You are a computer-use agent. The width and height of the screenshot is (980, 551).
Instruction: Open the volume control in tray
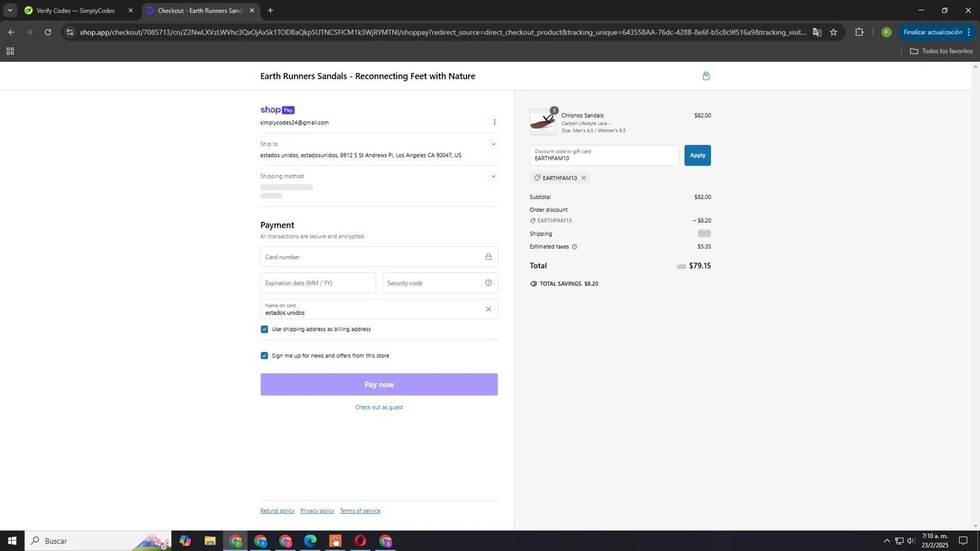pyautogui.click(x=911, y=541)
